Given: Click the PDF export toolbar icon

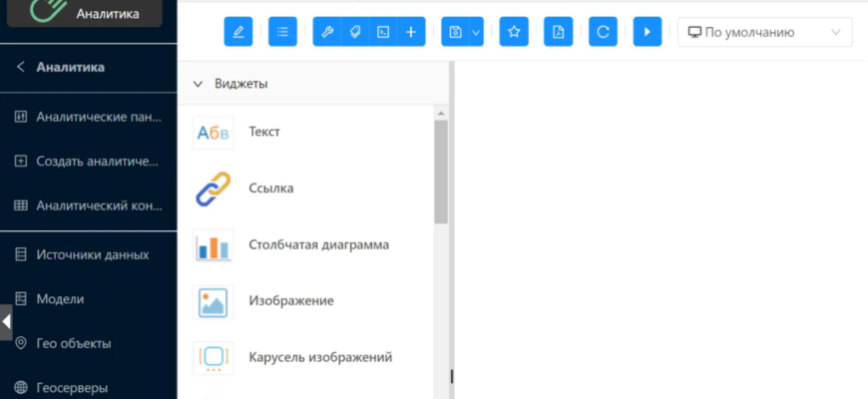Looking at the screenshot, I should point(559,32).
